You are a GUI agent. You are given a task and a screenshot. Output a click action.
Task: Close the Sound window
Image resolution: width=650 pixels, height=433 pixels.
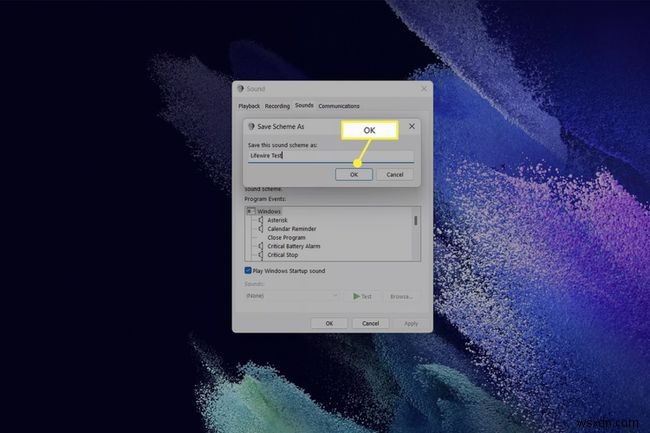click(x=424, y=89)
